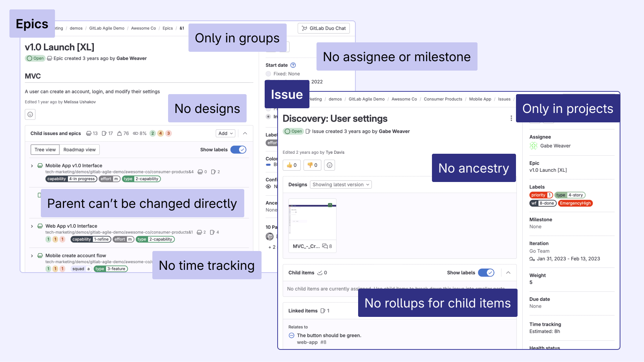Collapse the Child items section

tap(508, 273)
